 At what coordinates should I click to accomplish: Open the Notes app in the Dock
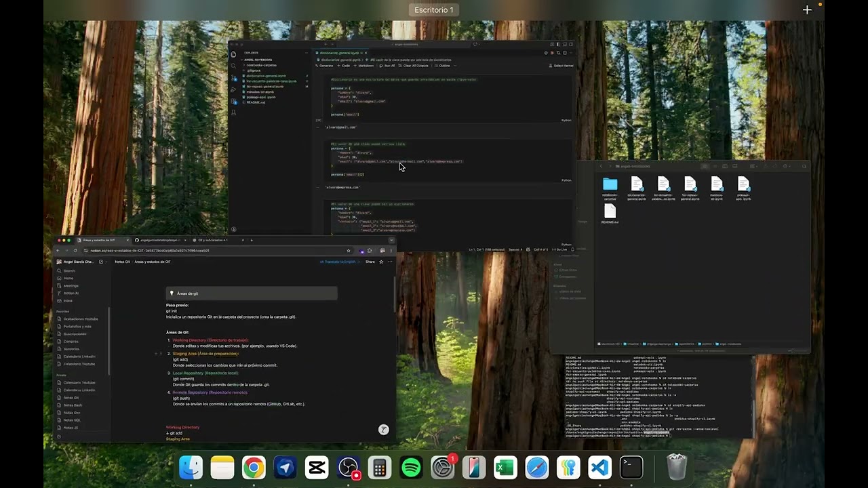(x=222, y=468)
